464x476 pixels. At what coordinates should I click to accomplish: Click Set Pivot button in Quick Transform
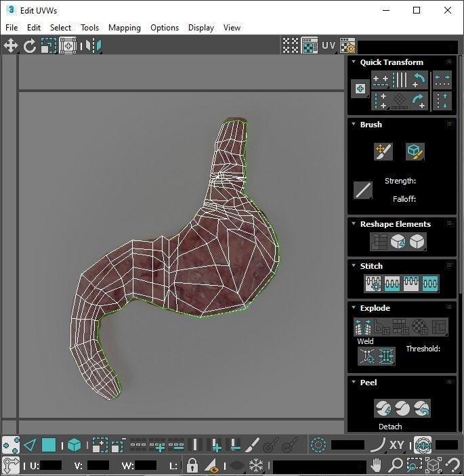point(360,89)
